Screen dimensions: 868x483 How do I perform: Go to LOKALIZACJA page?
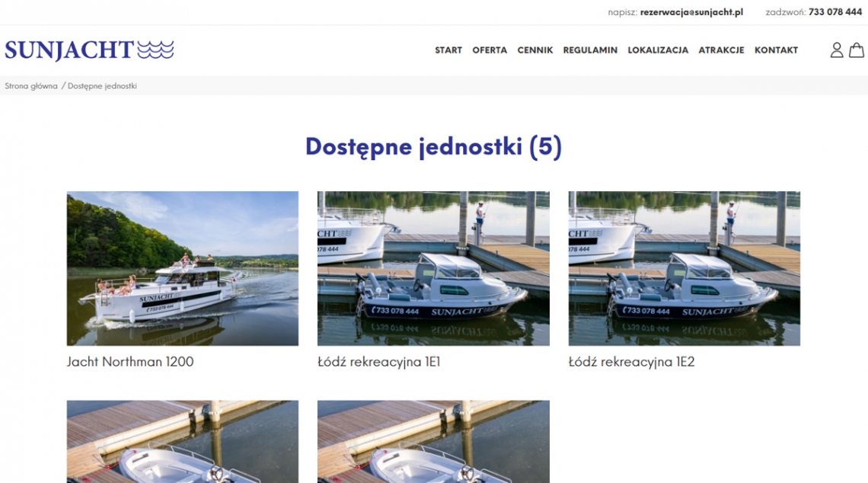[x=658, y=50]
